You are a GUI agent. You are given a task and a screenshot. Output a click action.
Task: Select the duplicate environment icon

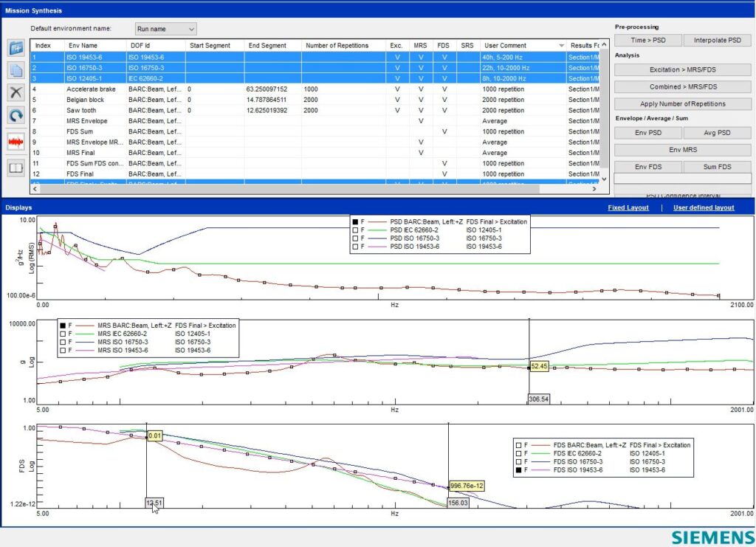[x=15, y=70]
